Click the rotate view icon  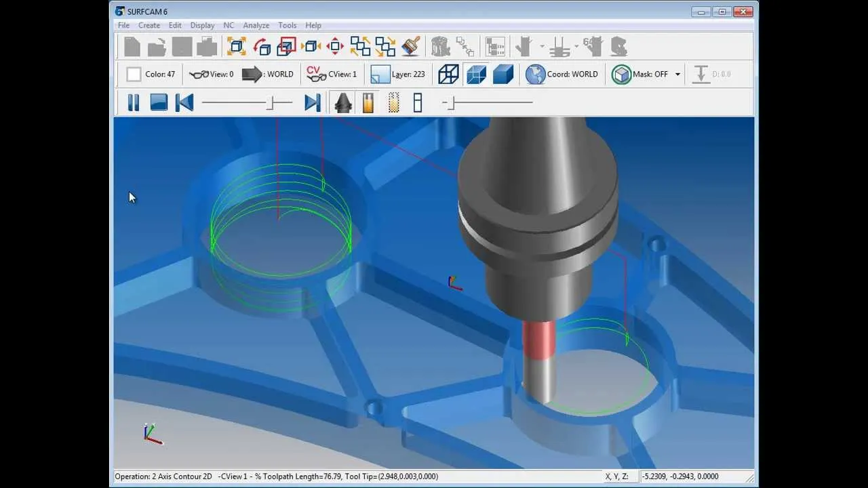tap(262, 46)
